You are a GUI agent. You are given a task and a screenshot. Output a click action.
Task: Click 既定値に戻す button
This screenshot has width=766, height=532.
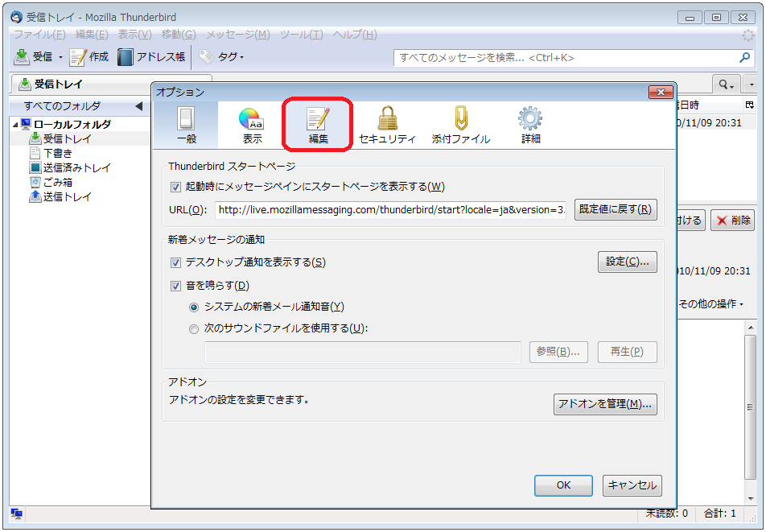616,209
